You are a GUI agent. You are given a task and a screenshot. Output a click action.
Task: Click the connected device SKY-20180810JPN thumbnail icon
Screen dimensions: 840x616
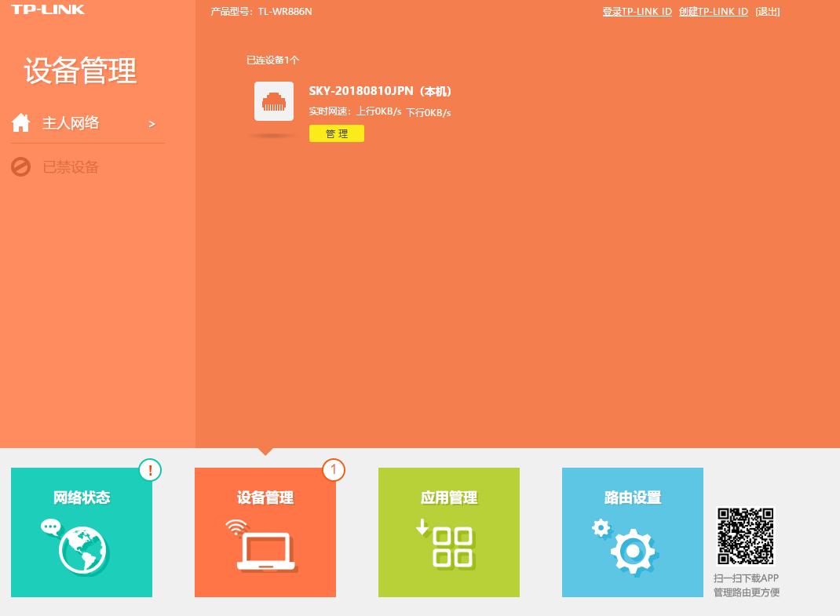pos(273,100)
